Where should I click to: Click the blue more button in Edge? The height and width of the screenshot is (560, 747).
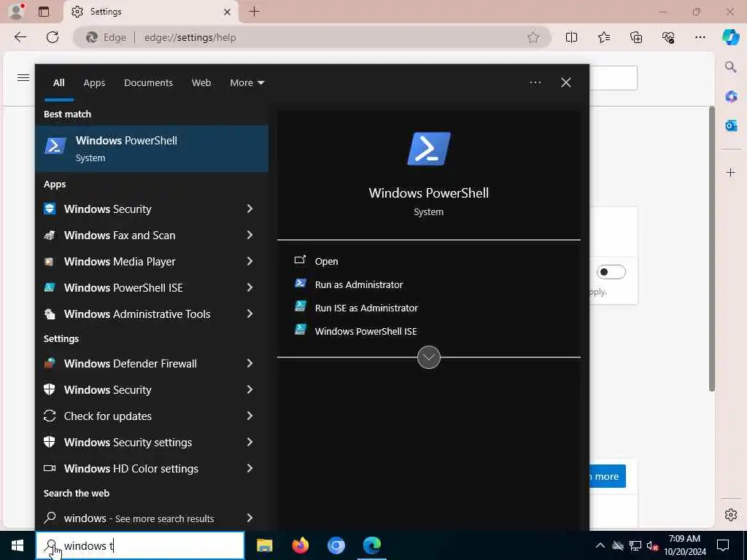pos(607,476)
